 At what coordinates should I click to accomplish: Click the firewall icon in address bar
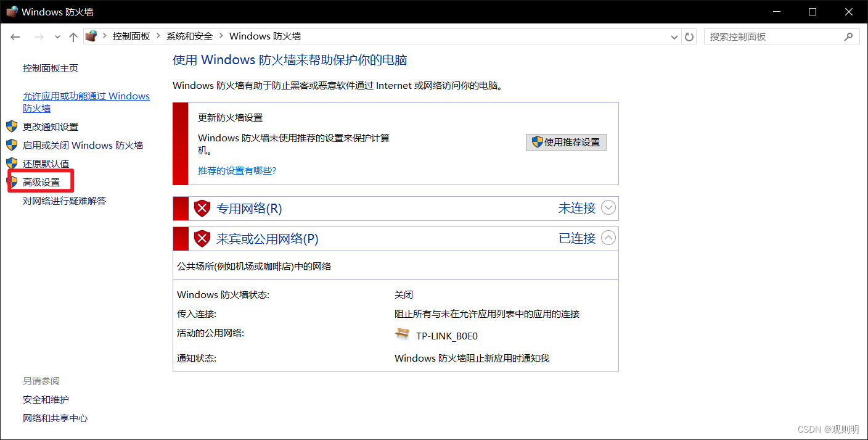coord(91,36)
